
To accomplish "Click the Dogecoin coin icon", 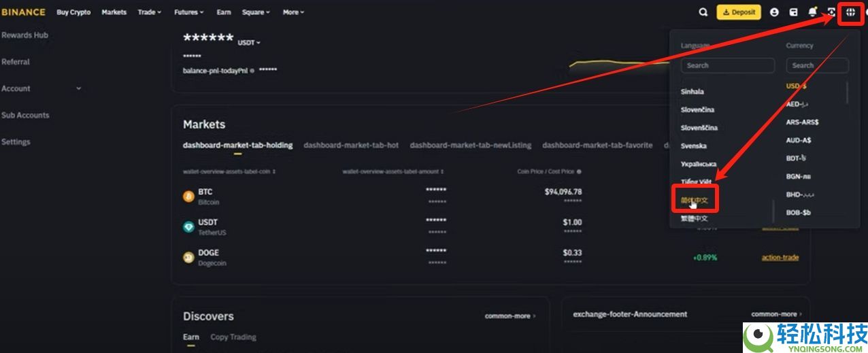I will (x=188, y=257).
